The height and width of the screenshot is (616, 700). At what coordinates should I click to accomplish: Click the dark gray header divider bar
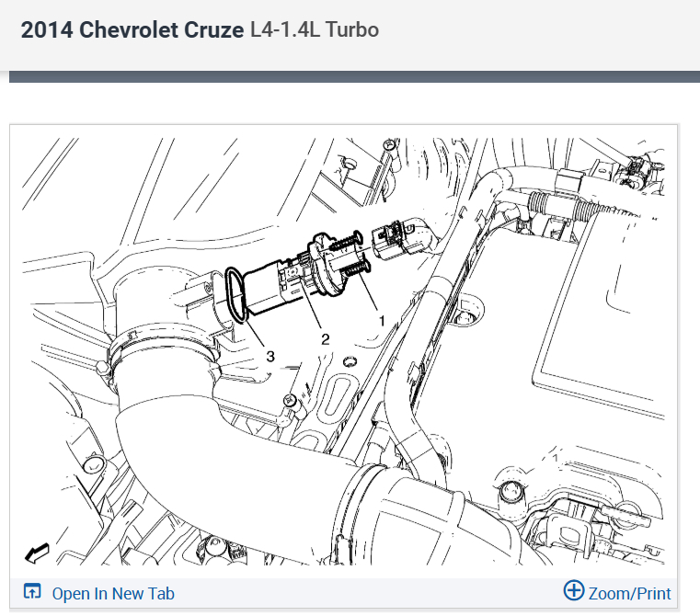[354, 77]
